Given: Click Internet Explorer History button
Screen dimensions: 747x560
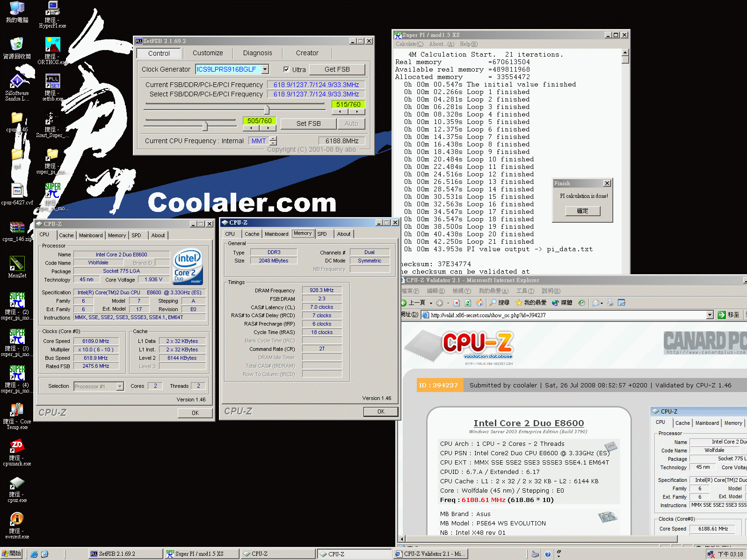Looking at the screenshot, I should coord(581,303).
